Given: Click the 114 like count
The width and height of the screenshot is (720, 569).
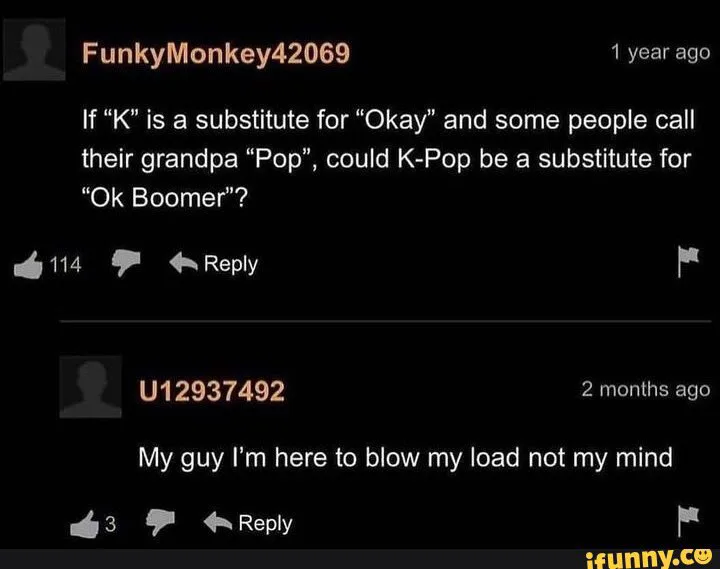Looking at the screenshot, I should coord(66,265).
